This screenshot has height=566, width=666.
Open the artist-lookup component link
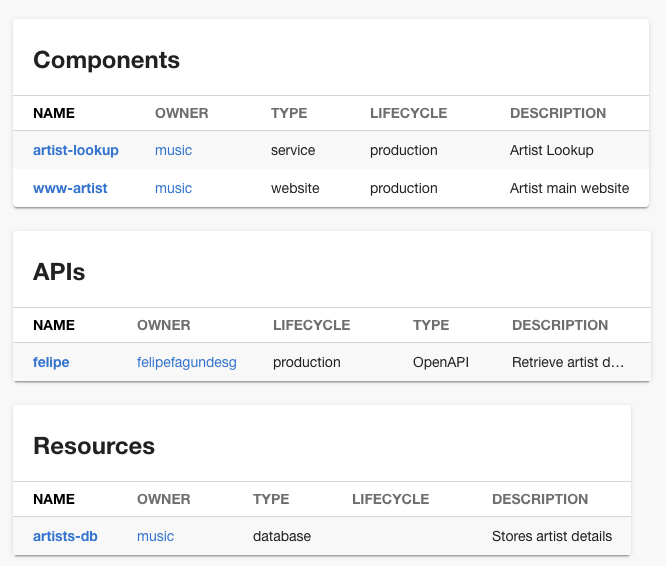pyautogui.click(x=76, y=151)
